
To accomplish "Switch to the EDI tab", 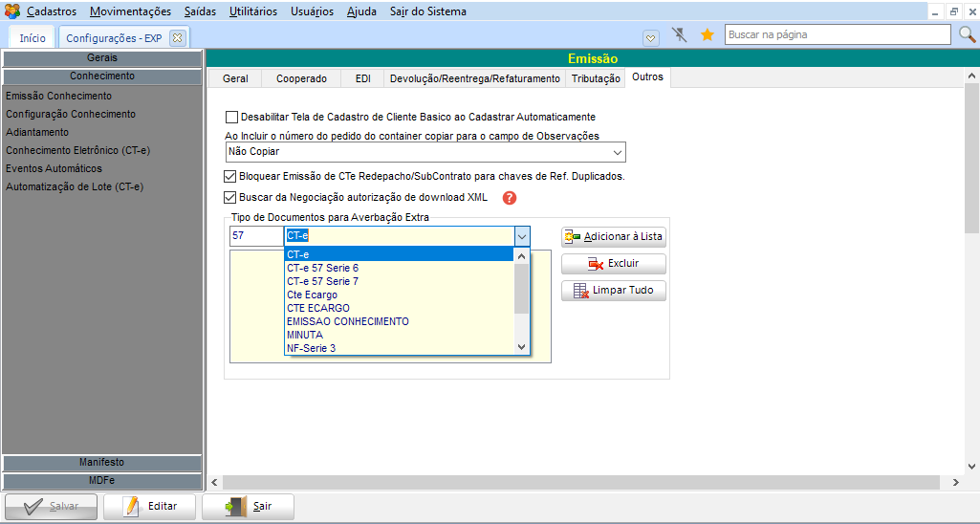I will [x=363, y=78].
